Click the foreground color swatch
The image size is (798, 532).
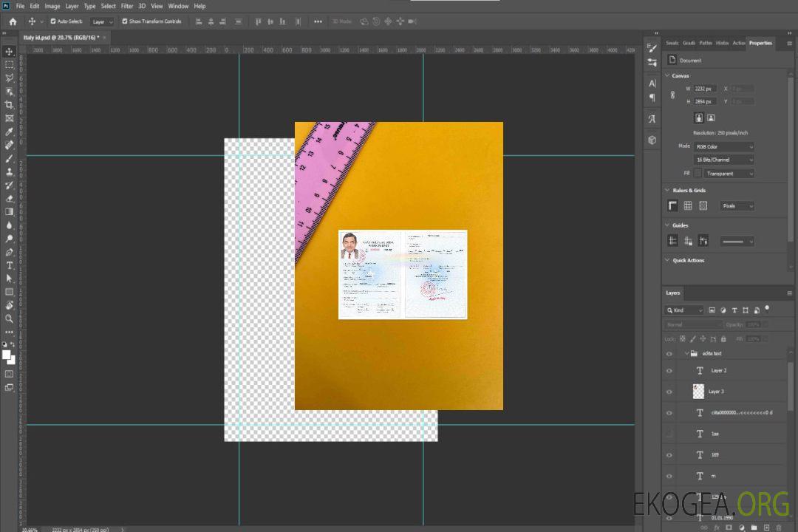(7, 355)
